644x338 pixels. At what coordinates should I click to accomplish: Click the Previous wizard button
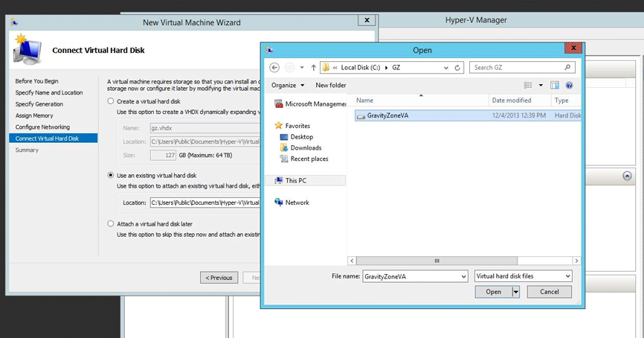click(x=219, y=278)
